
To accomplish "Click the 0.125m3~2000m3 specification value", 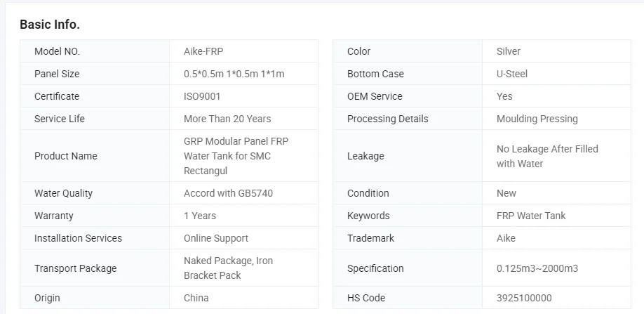I will (537, 268).
